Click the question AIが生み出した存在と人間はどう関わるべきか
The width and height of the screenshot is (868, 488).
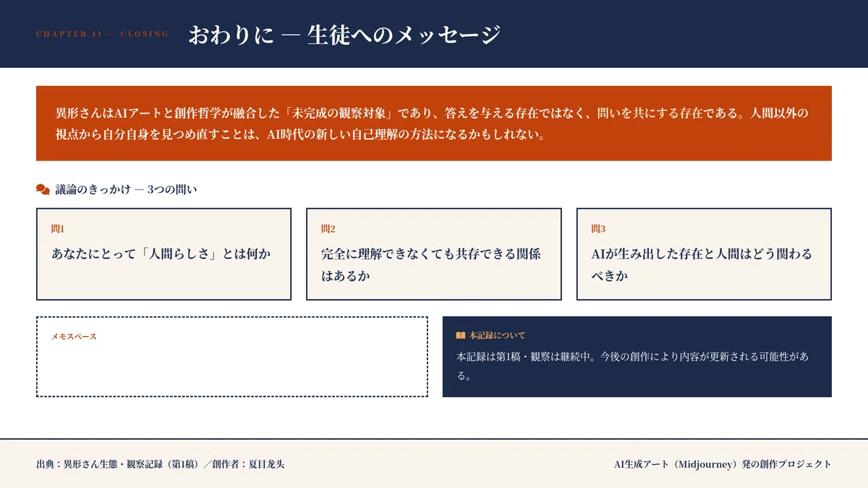[702, 265]
